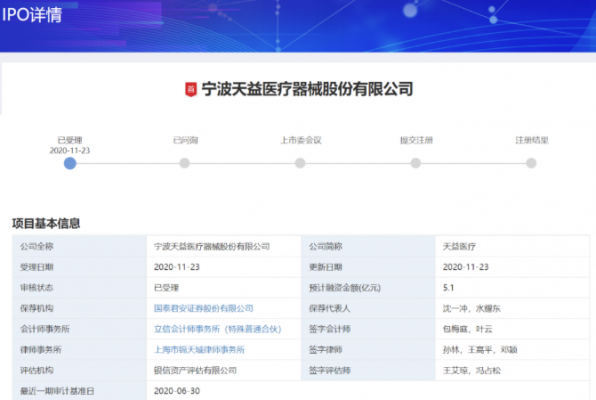Click the red 首 badge icon beside company title
The width and height of the screenshot is (596, 400).
tap(191, 90)
